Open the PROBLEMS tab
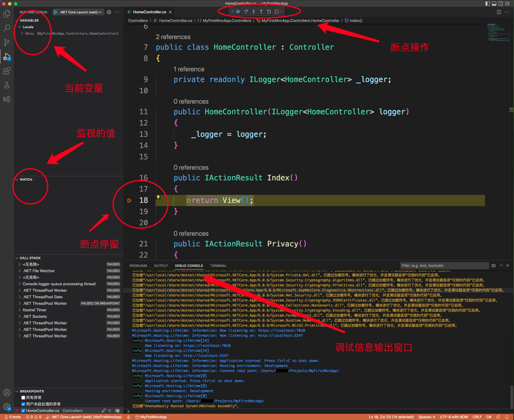The width and height of the screenshot is (514, 420). point(138,266)
